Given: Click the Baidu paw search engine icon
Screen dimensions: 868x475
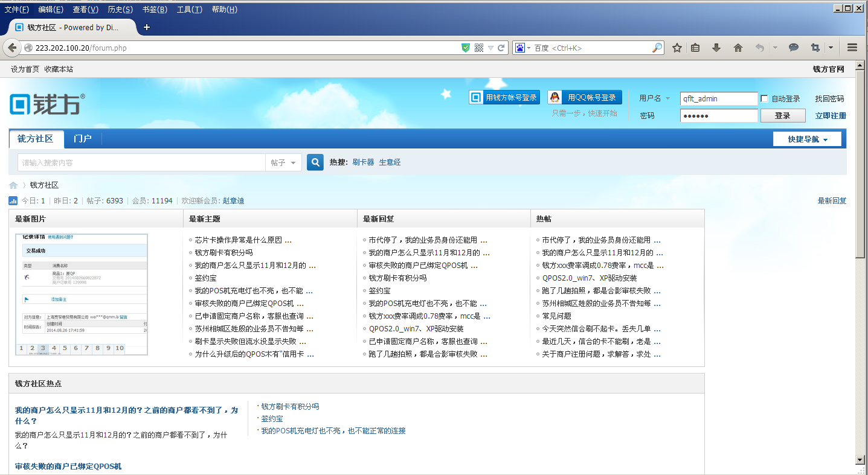Looking at the screenshot, I should pyautogui.click(x=519, y=48).
